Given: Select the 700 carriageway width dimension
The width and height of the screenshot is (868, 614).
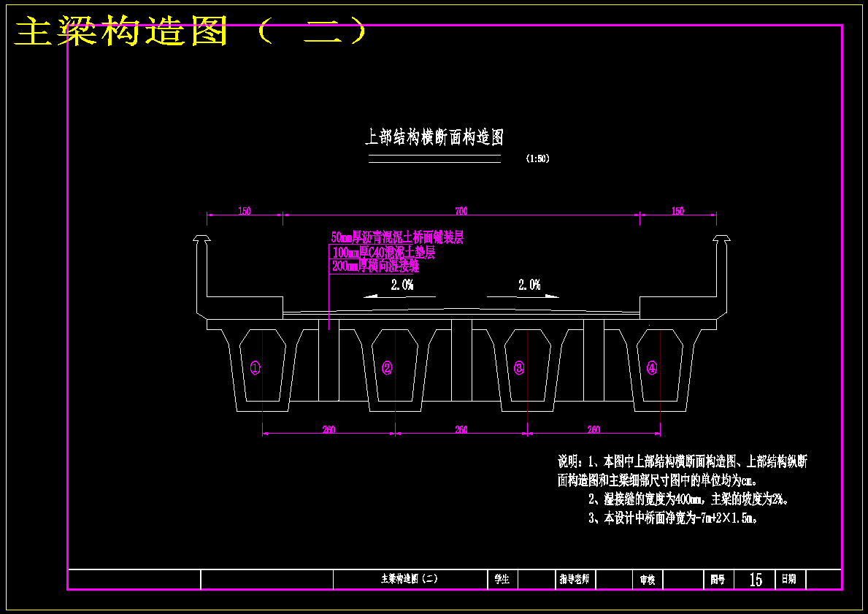Looking at the screenshot, I should [461, 211].
